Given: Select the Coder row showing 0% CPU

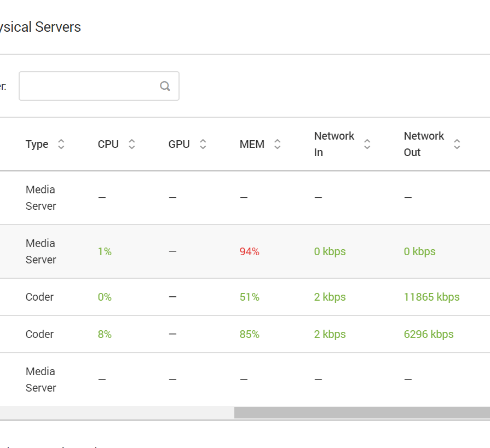Looking at the screenshot, I should pos(39,297).
